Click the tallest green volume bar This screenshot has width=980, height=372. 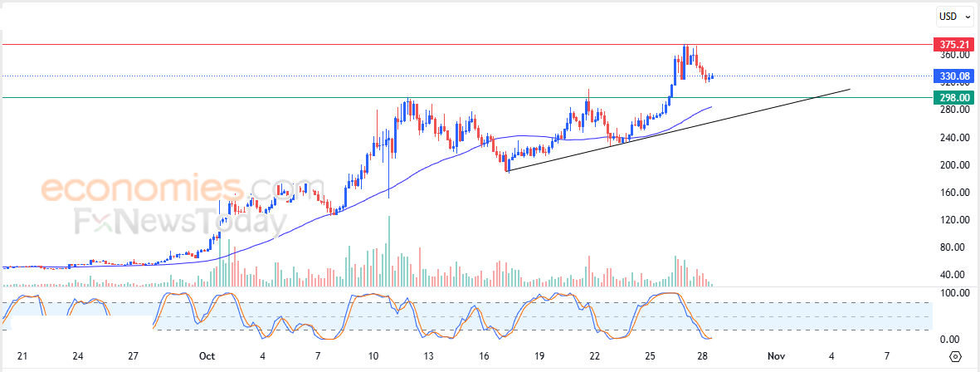(x=388, y=252)
